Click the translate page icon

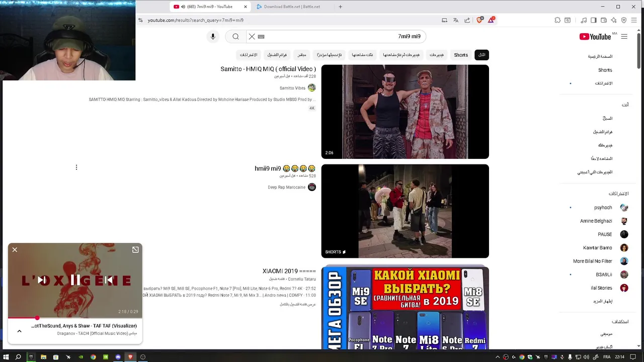coord(456,20)
